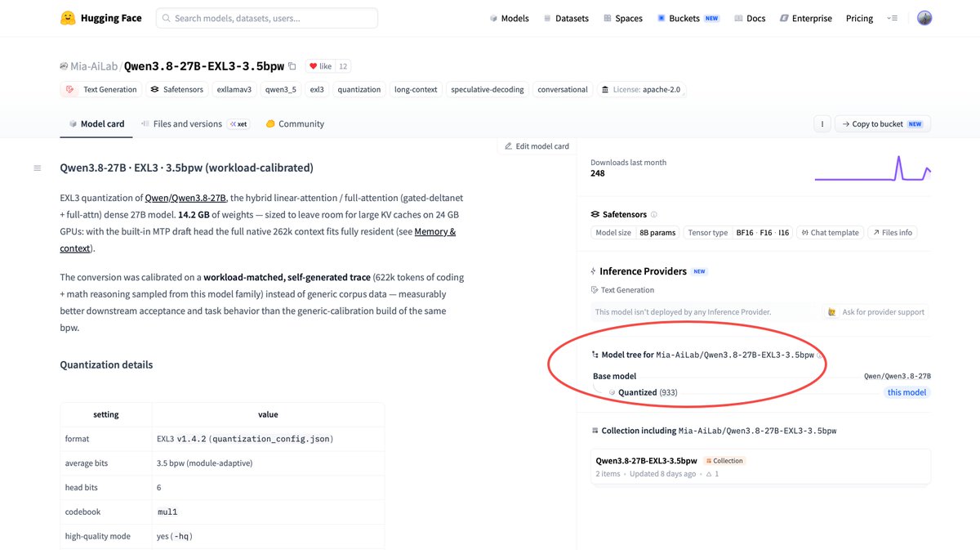Click the Text Generation tag
980x550 pixels.
(x=101, y=89)
